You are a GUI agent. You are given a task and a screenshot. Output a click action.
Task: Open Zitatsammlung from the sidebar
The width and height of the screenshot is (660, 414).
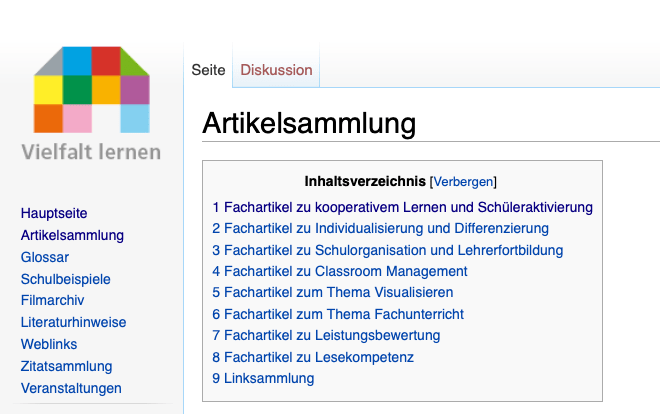tap(66, 366)
